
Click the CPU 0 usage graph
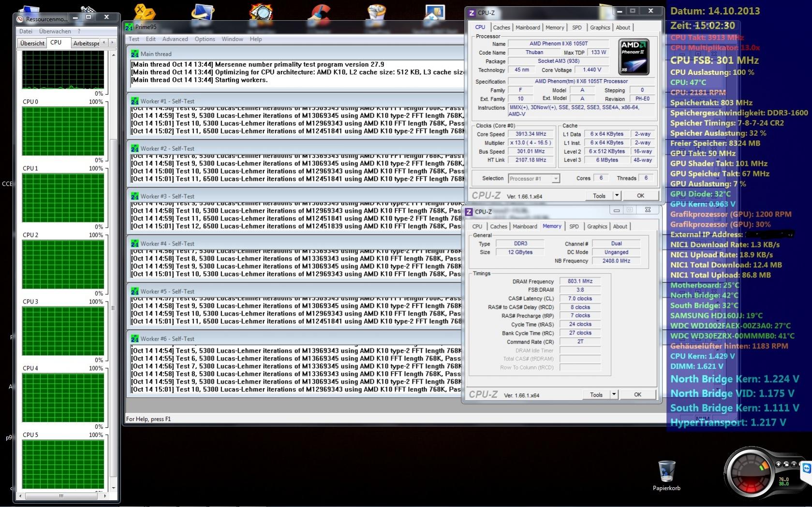63,131
